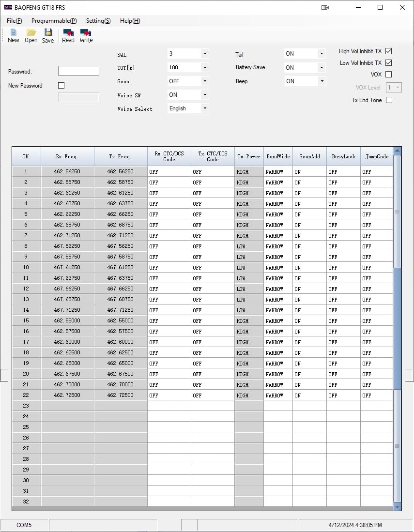
Task: Click the Tx Freq. column header
Action: [121, 156]
